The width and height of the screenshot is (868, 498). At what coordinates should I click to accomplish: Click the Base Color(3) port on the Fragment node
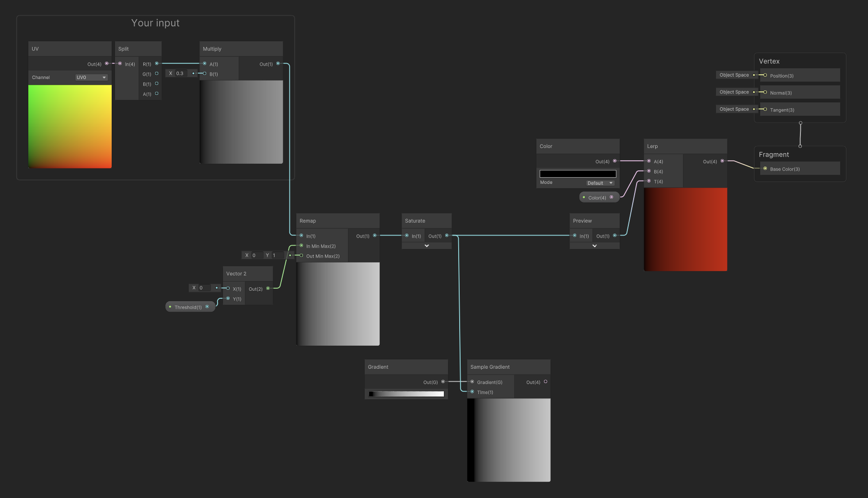[765, 169]
